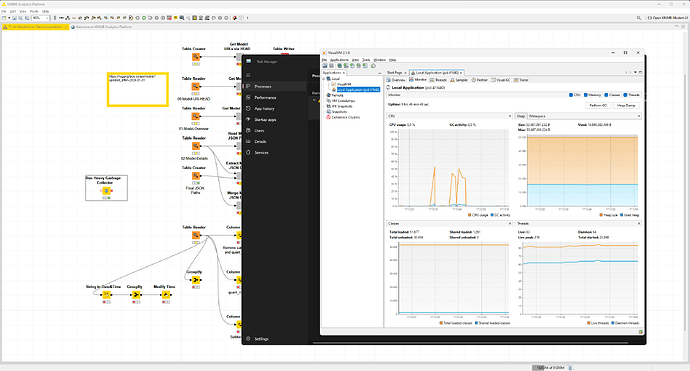
Task: Click the Perform GC button
Action: [x=598, y=106]
